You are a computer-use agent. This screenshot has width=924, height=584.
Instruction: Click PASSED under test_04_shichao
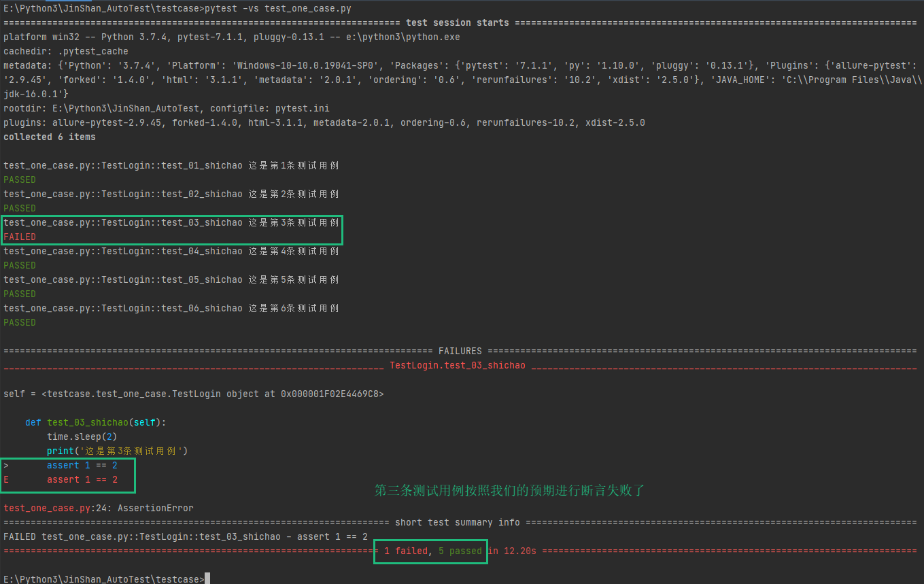tap(20, 265)
